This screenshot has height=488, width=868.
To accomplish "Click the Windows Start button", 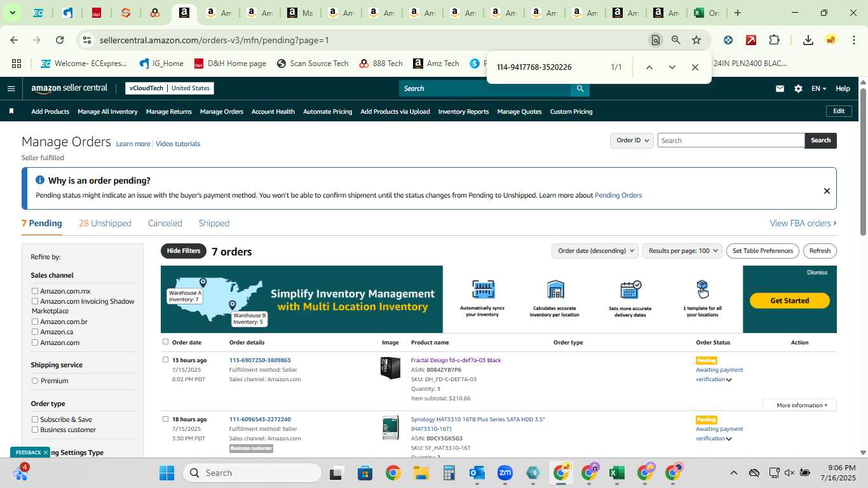I will 166,473.
